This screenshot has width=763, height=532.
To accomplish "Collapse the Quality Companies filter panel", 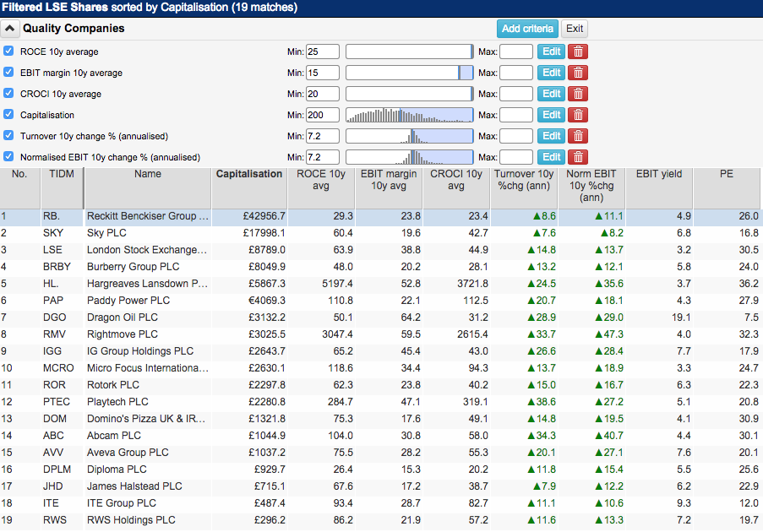I will (x=10, y=29).
